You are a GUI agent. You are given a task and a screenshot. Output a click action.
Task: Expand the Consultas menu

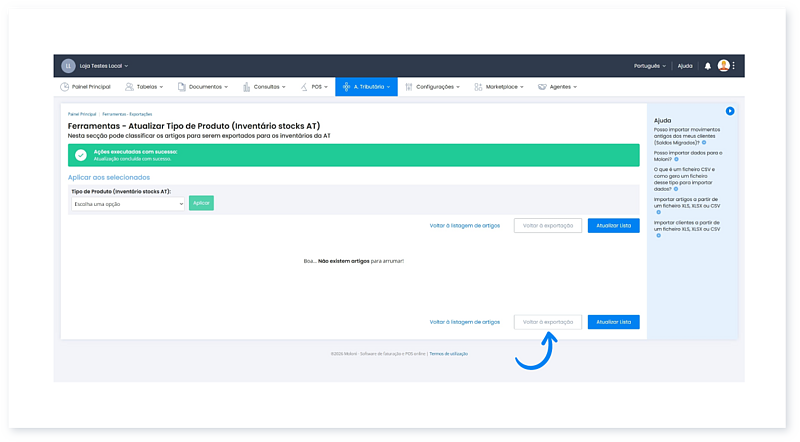269,87
